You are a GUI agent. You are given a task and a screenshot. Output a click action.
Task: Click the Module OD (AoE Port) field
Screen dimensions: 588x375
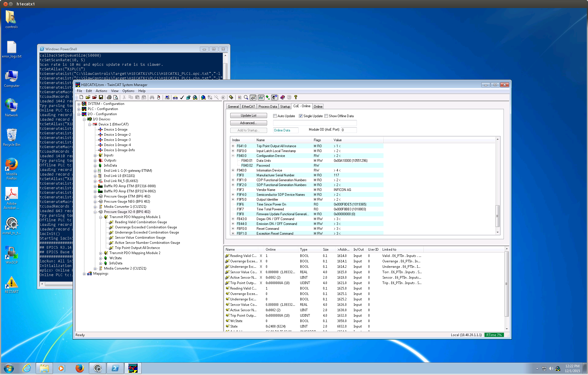coord(349,130)
